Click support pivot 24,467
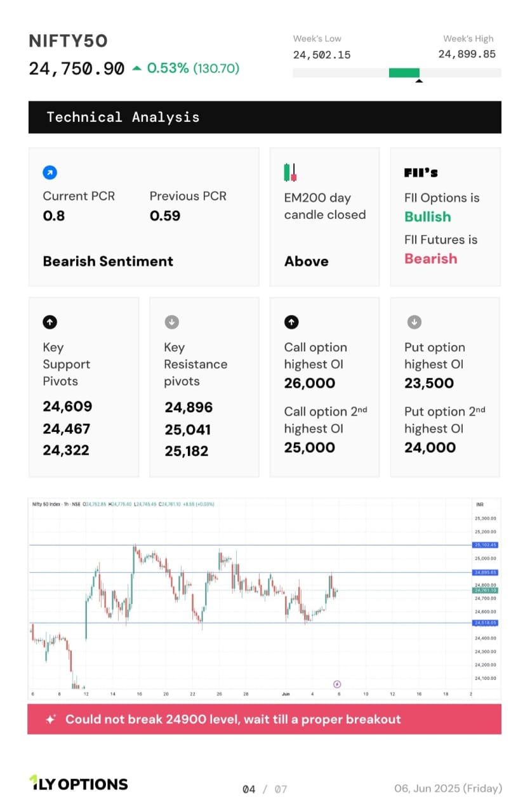Viewport: 530px width, 812px height. 67,429
